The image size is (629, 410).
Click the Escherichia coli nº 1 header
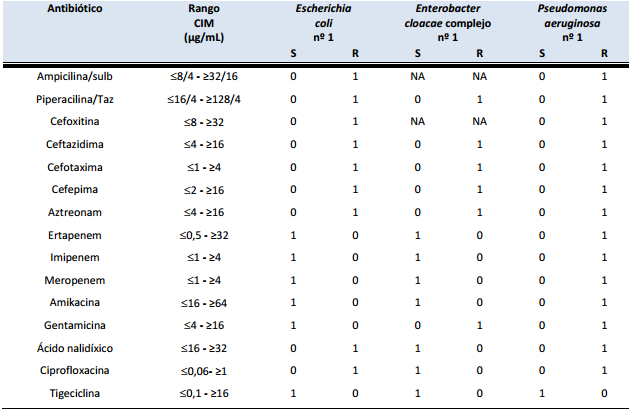[324, 22]
